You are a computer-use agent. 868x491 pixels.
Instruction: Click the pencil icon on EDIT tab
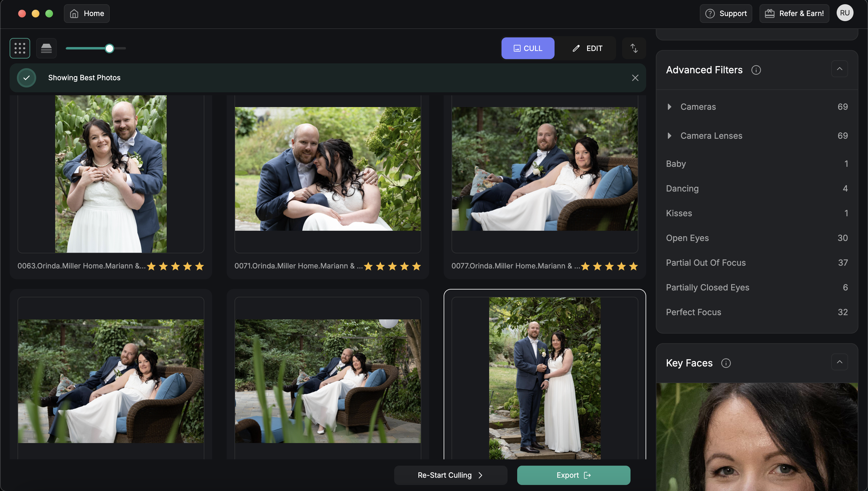coord(576,48)
